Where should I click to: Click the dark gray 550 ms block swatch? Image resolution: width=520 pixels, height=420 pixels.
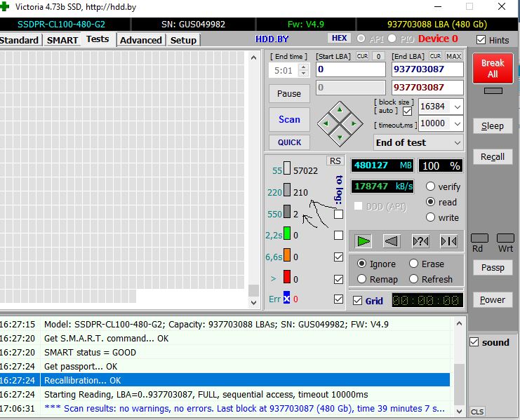(287, 211)
